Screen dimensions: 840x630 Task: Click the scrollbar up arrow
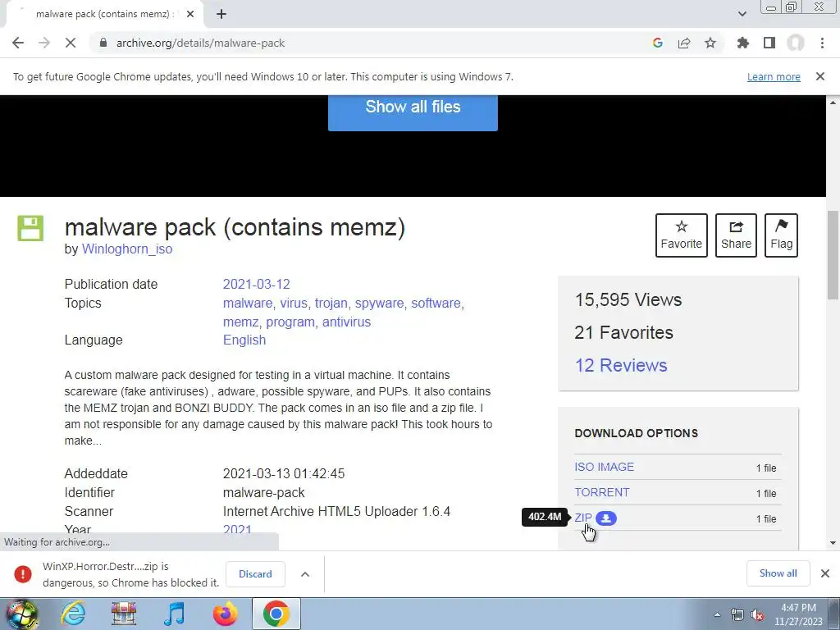click(x=833, y=103)
